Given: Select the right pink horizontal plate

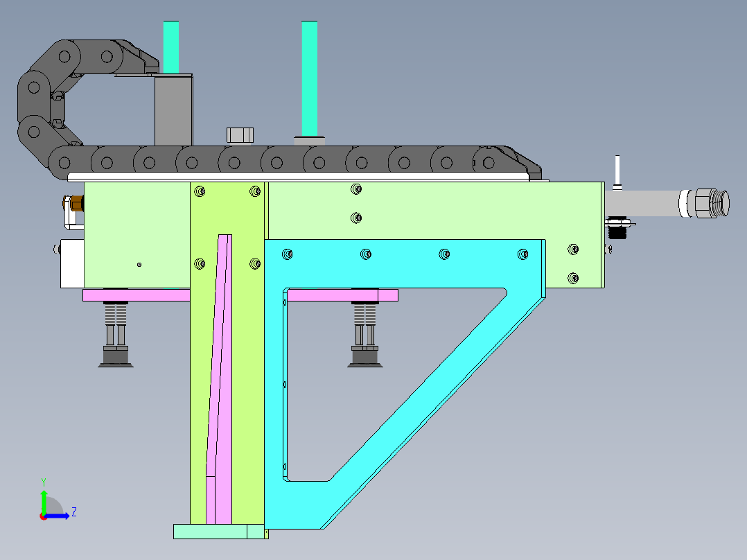Looking at the screenshot, I should click(342, 295).
